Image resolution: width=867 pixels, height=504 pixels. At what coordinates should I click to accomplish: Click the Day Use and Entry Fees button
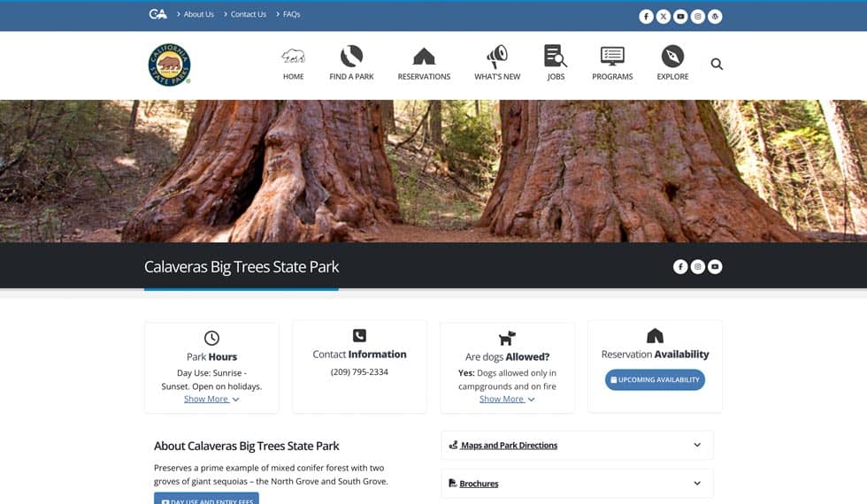206,499
